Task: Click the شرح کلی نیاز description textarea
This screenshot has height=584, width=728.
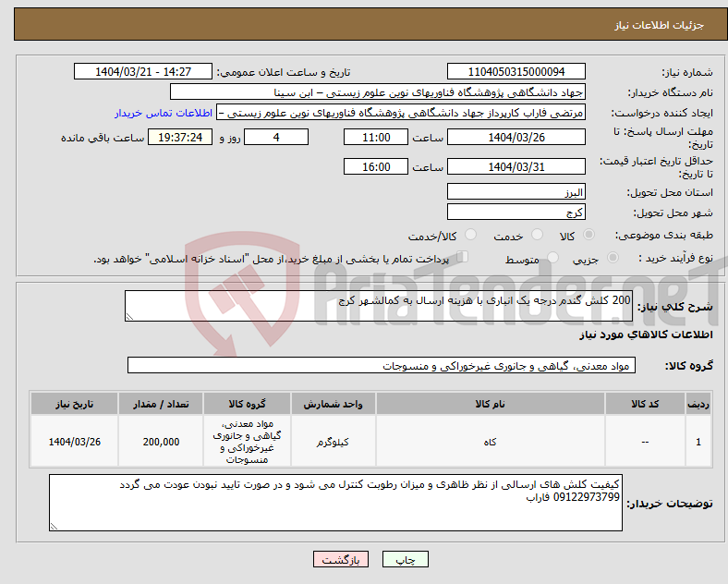Action: pyautogui.click(x=379, y=306)
